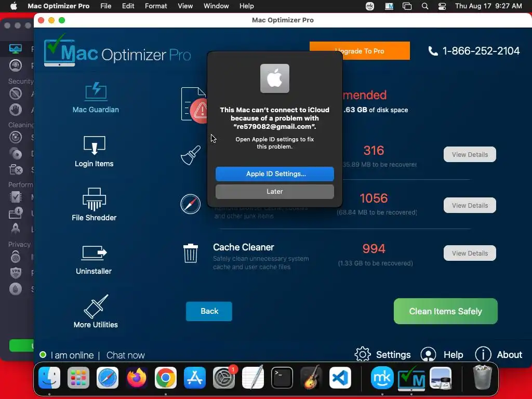This screenshot has width=532, height=399.
Task: Open the Apple menu
Action: 14,6
